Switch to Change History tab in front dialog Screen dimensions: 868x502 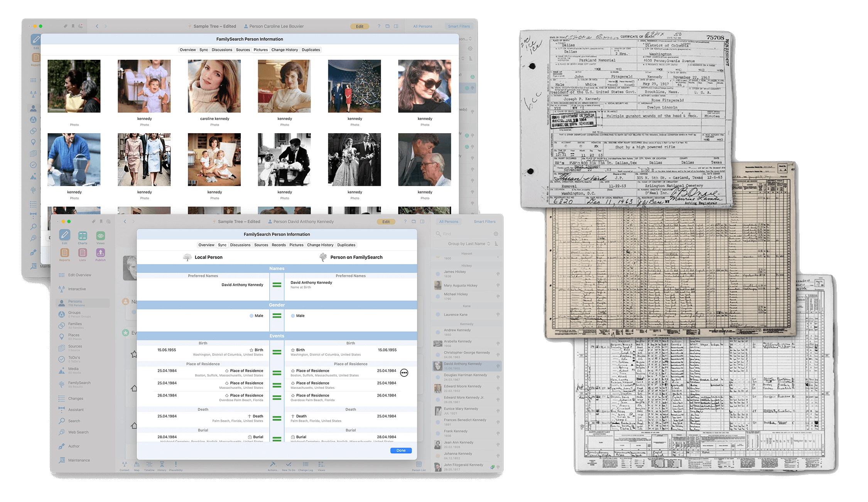320,245
